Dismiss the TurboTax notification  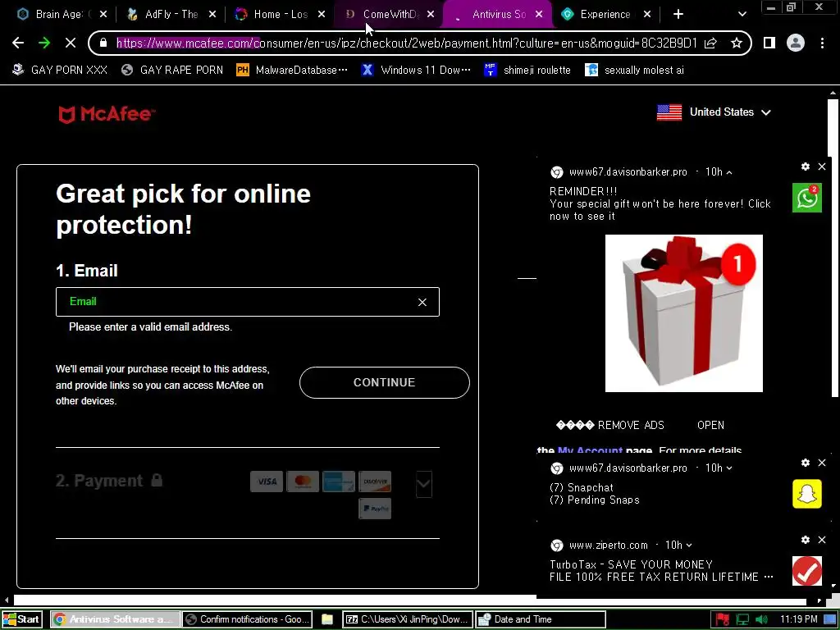click(x=822, y=540)
